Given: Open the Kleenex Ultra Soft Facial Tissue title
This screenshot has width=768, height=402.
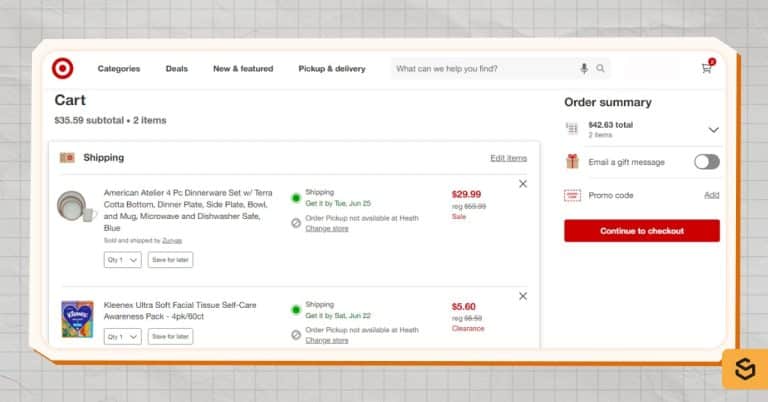Looking at the screenshot, I should (180, 310).
